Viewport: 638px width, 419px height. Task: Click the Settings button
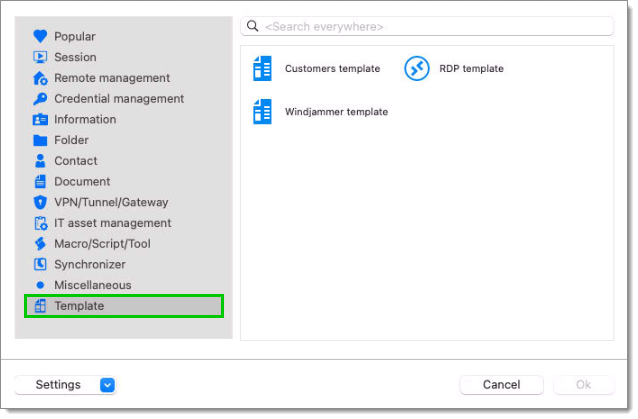click(58, 385)
